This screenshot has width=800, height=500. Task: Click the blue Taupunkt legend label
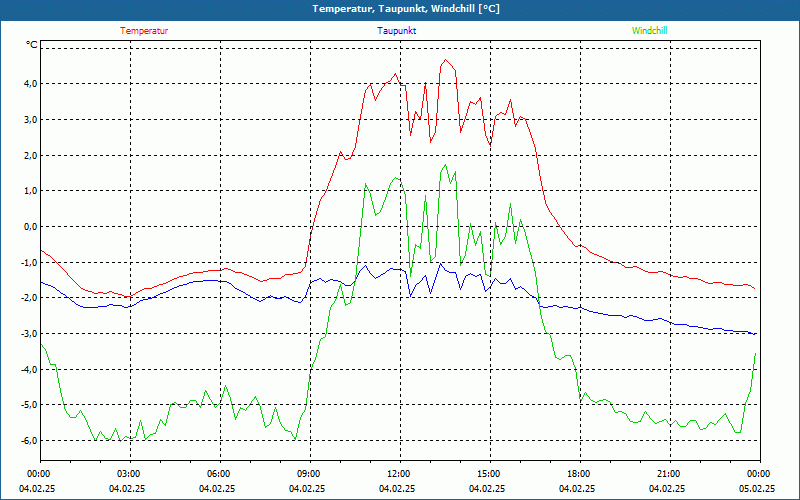396,31
